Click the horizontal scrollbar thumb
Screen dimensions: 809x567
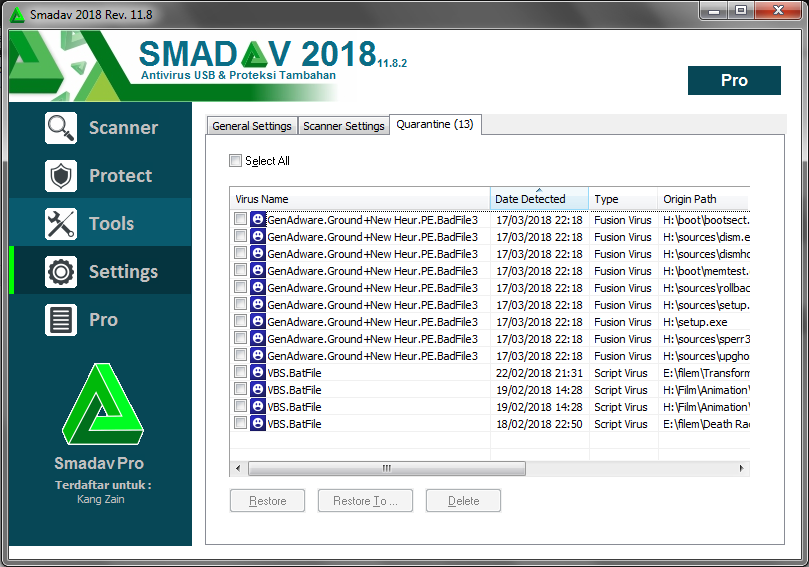387,468
